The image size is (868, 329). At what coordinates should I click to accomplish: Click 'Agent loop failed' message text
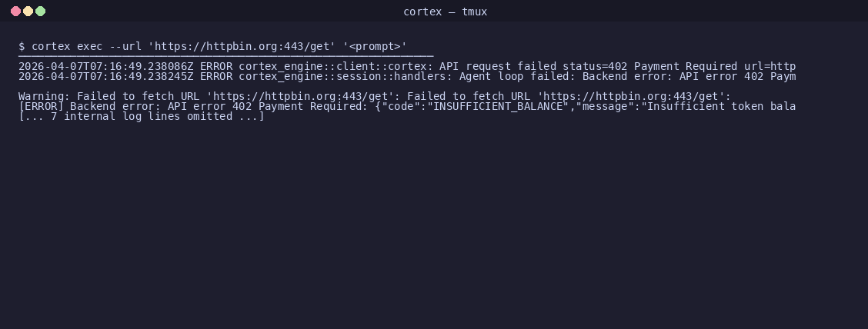(x=514, y=76)
